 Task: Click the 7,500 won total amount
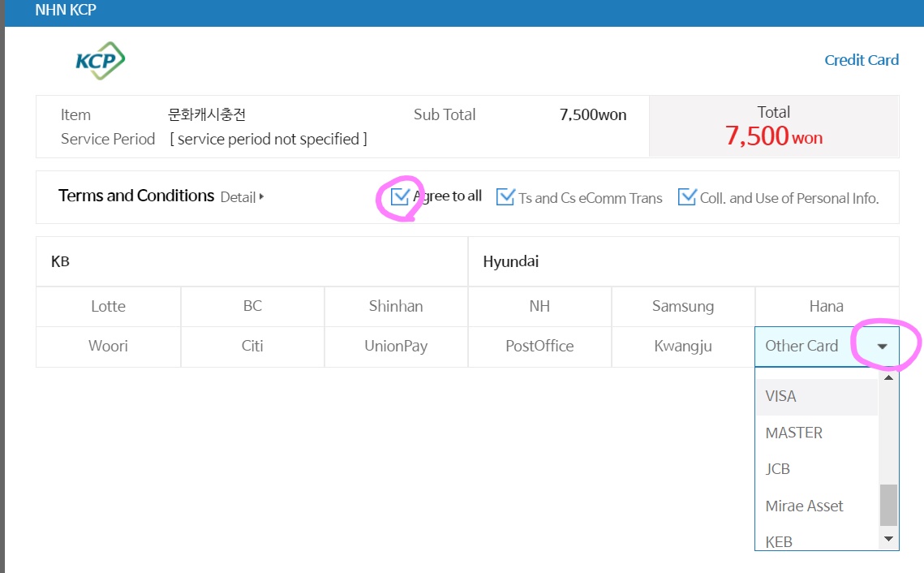774,136
